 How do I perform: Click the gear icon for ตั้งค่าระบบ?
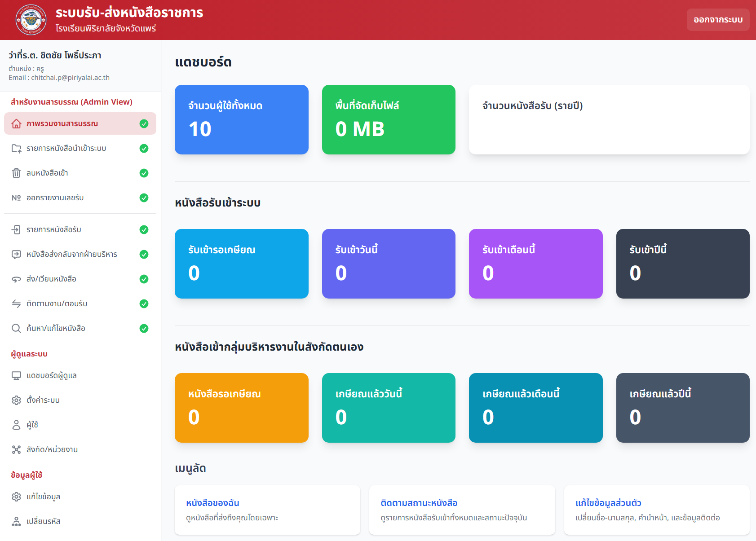(16, 400)
